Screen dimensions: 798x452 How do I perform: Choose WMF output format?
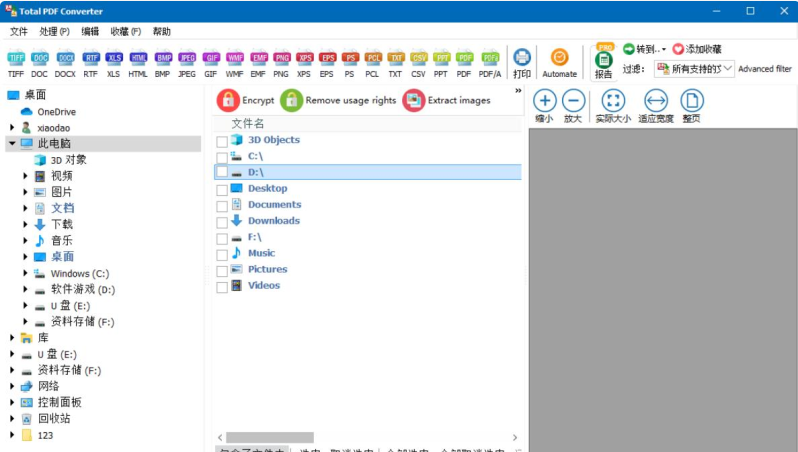[235, 64]
